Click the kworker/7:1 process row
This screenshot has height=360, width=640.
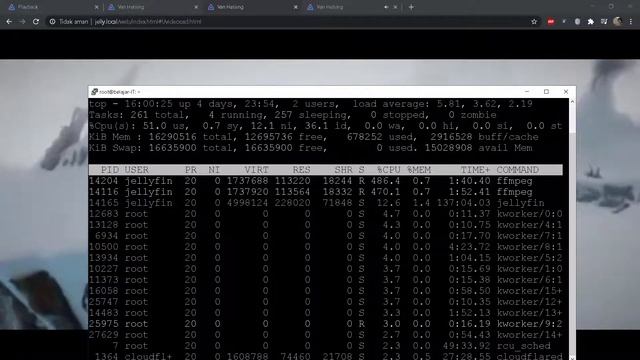pyautogui.click(x=325, y=236)
